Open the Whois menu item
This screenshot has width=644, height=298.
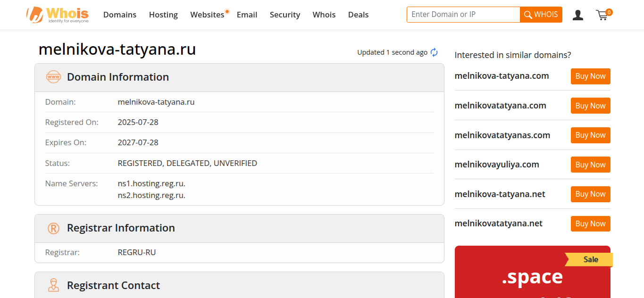[x=324, y=15]
